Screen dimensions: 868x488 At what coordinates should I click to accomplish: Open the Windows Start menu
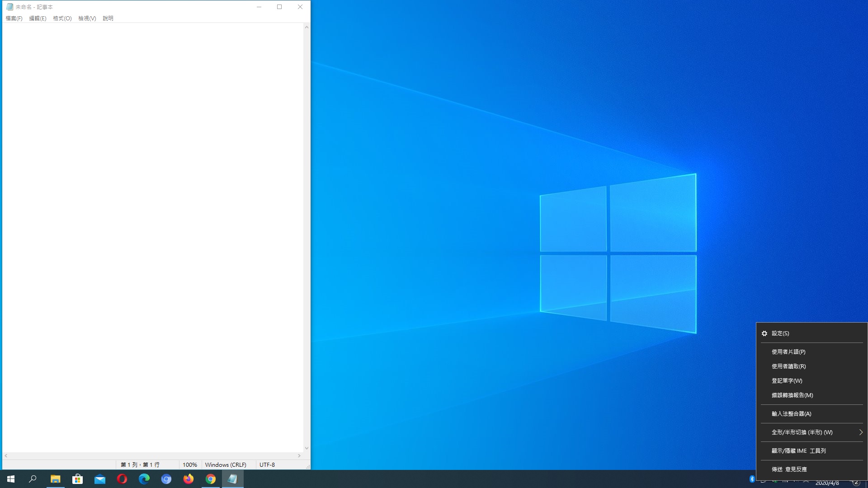11,479
